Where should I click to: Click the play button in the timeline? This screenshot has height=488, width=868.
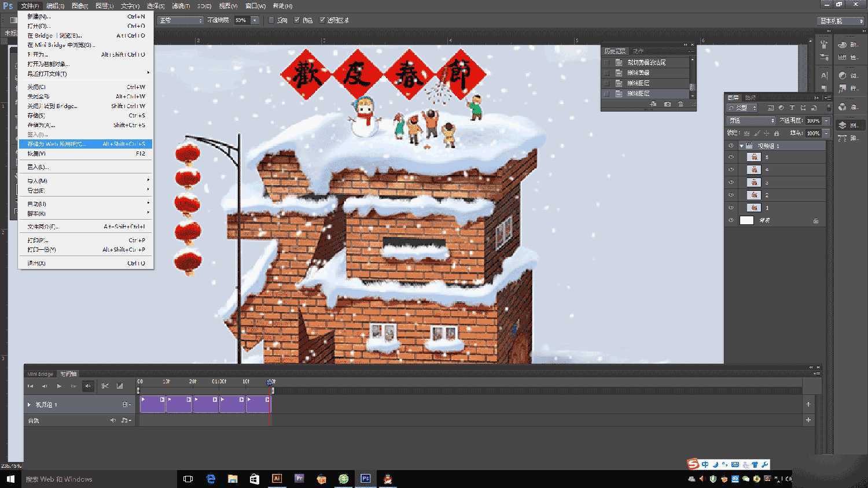pos(59,386)
